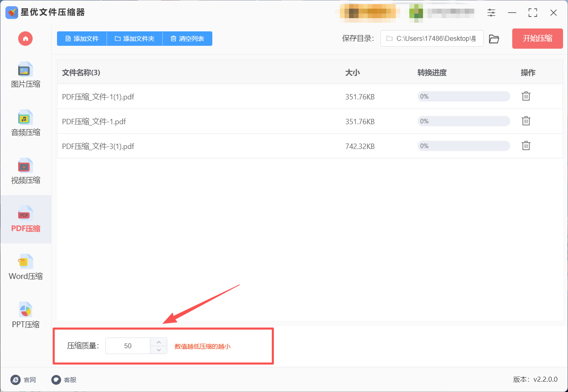Click the 文件名称(3) column header
Screen dimensions: 568x392
pyautogui.click(x=81, y=73)
